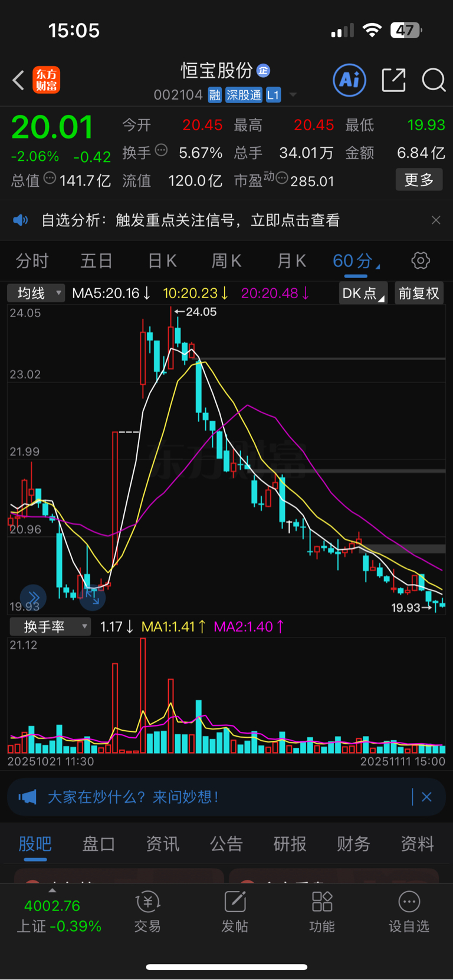Tap the Wi-Fi status icon

(x=372, y=30)
